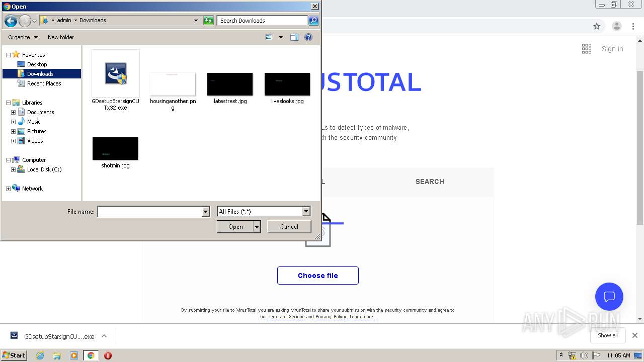Collapse the Libraries tree node
This screenshot has width=644, height=362.
[8, 103]
